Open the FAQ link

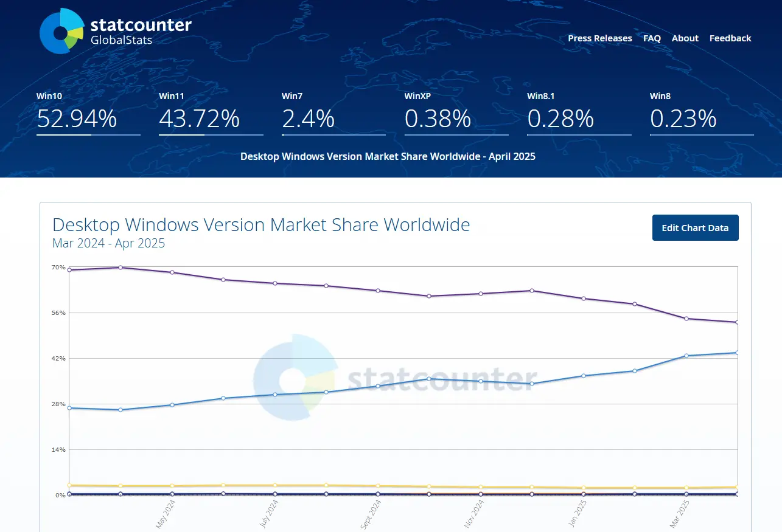pos(652,38)
